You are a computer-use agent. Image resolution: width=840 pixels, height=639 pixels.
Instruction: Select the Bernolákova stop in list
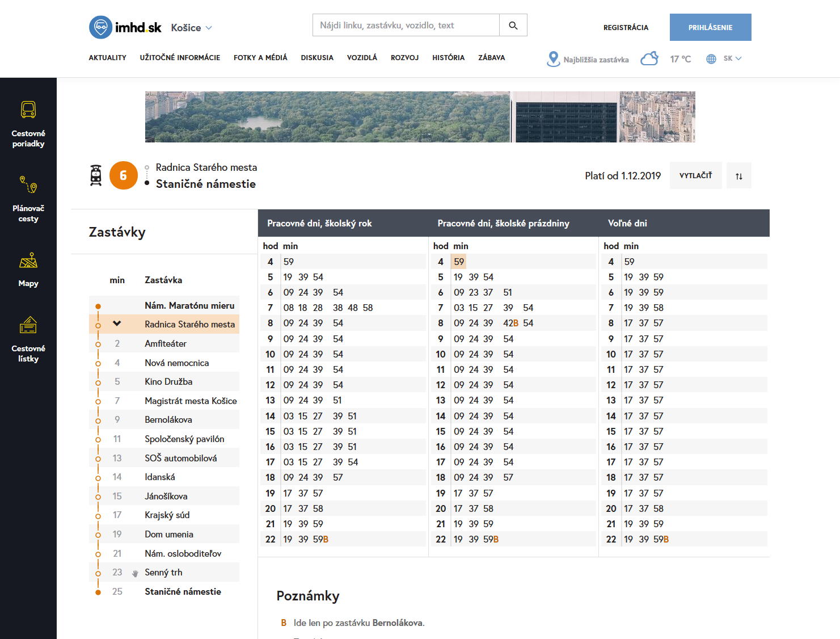pyautogui.click(x=168, y=420)
